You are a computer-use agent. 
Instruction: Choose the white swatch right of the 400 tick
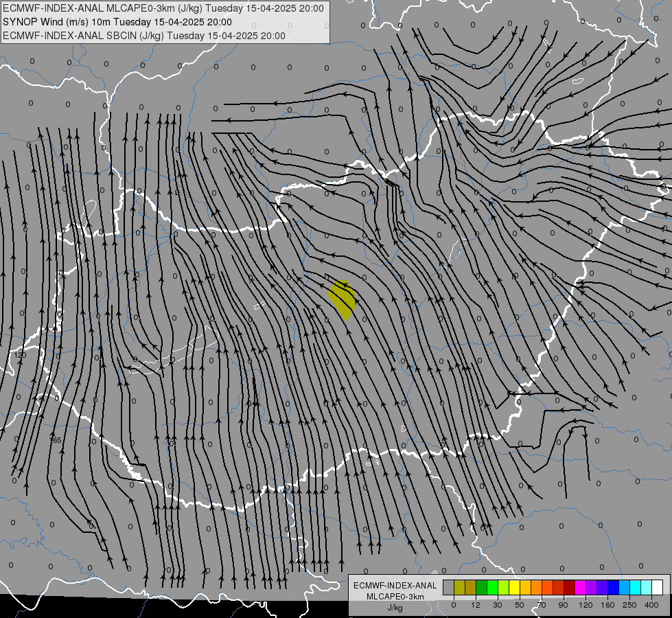(x=658, y=588)
